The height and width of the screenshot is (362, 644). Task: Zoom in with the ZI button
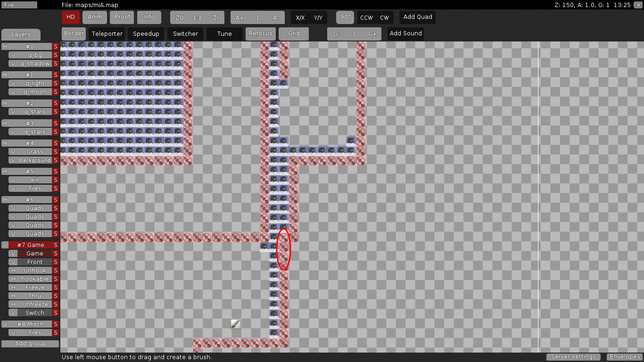click(x=215, y=18)
